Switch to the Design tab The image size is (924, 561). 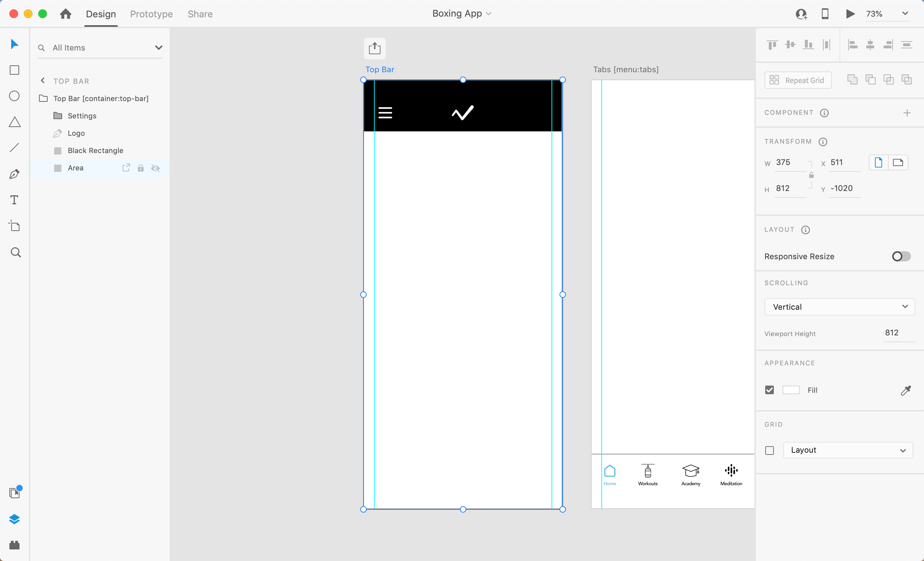coord(101,14)
